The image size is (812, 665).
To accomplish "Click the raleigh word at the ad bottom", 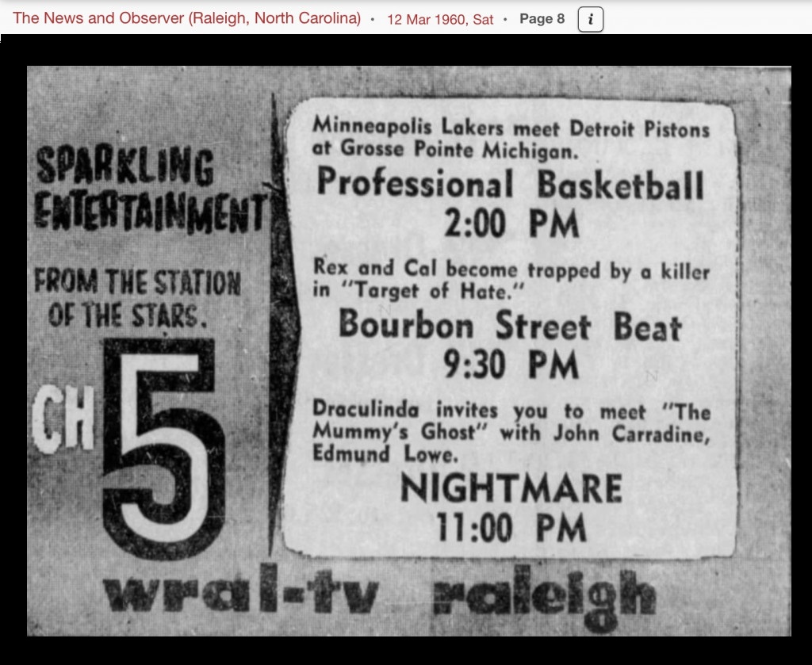I will pyautogui.click(x=544, y=594).
